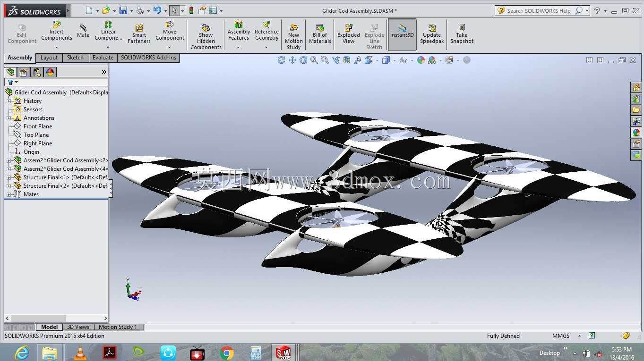Screen dimensions: 644x361
Task: Expand the History tree node
Action: 9,101
